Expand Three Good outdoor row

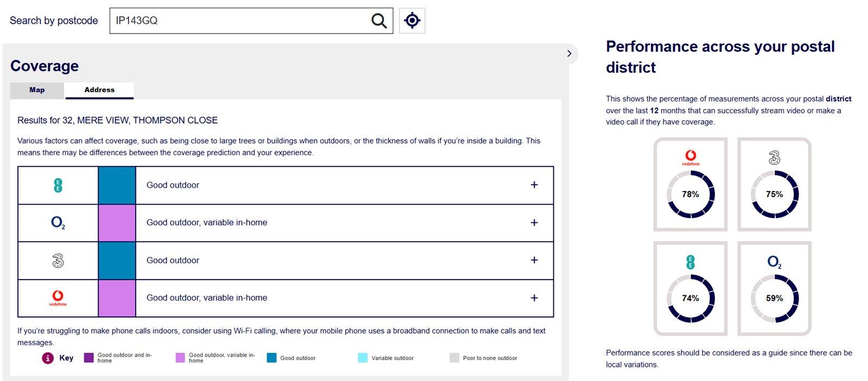pos(534,260)
